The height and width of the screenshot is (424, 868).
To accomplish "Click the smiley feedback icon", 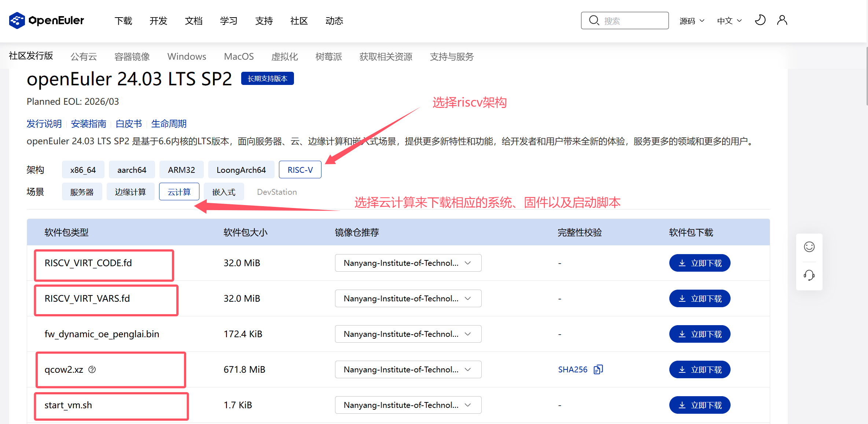I will tap(809, 247).
